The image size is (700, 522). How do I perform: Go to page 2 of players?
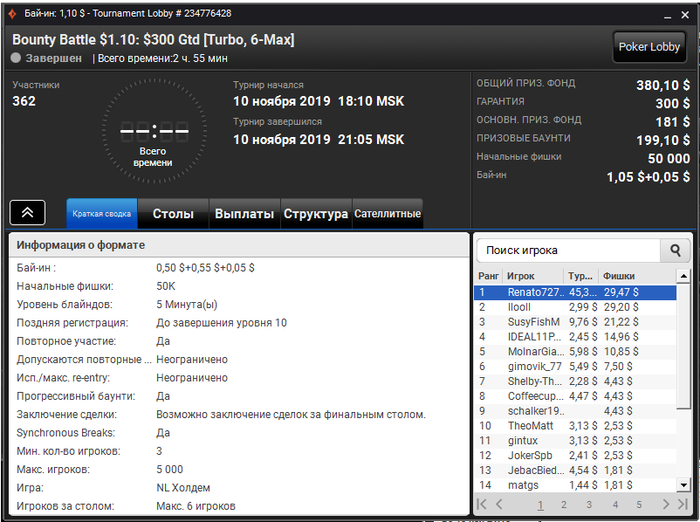[x=564, y=505]
